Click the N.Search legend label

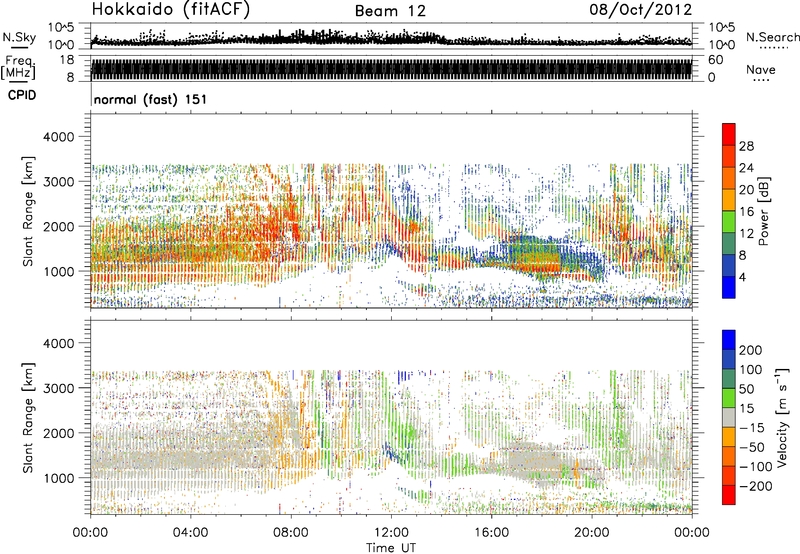pos(772,37)
